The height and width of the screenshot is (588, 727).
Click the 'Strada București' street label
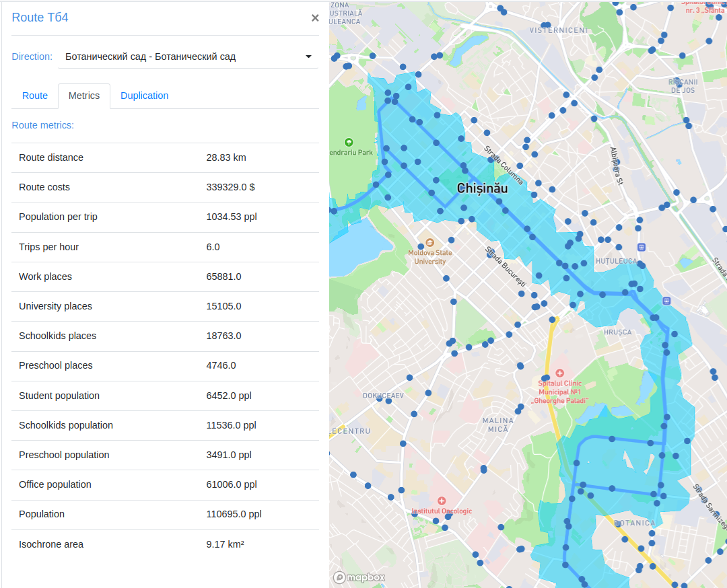click(x=506, y=266)
